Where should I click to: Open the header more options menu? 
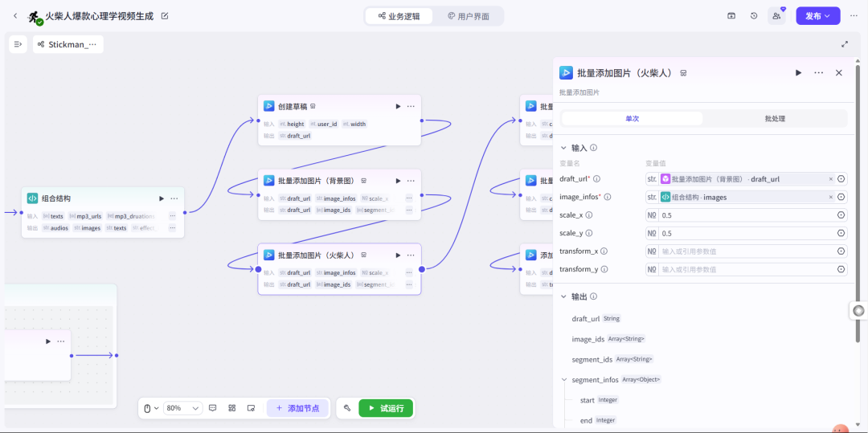pyautogui.click(x=854, y=16)
